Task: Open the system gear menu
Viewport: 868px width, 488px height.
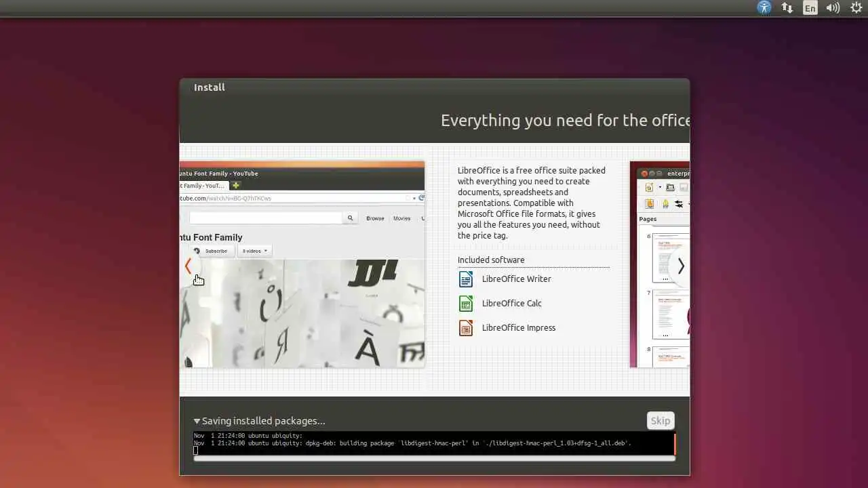Action: tap(856, 8)
